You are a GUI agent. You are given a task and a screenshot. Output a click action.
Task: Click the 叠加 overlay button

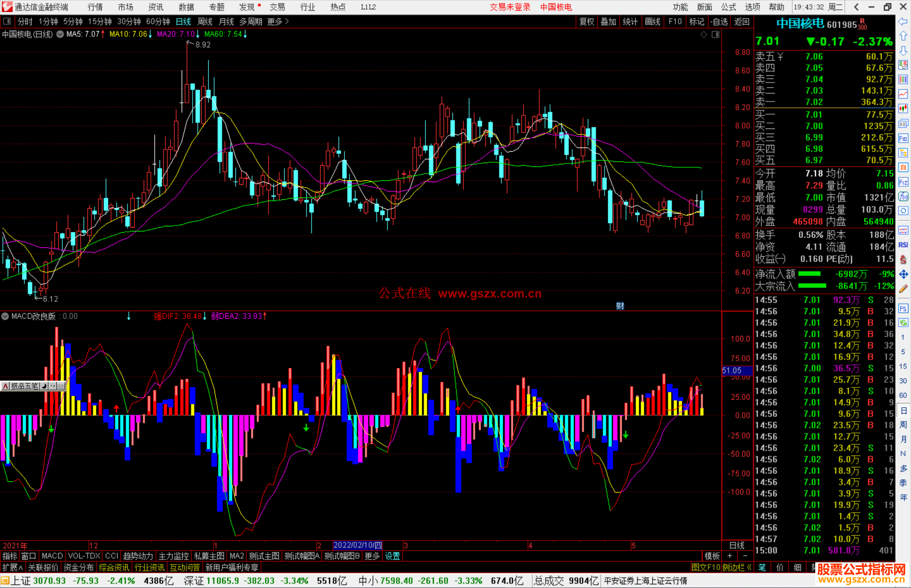tap(608, 21)
